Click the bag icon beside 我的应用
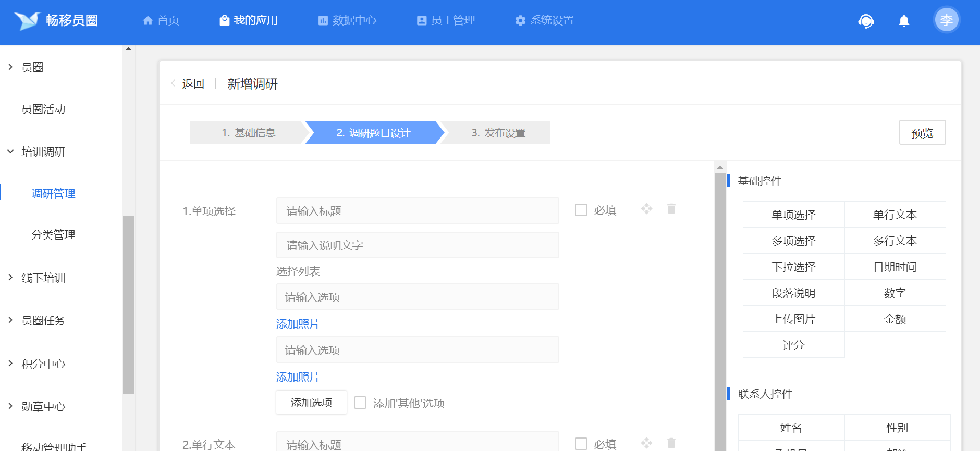 pos(224,20)
